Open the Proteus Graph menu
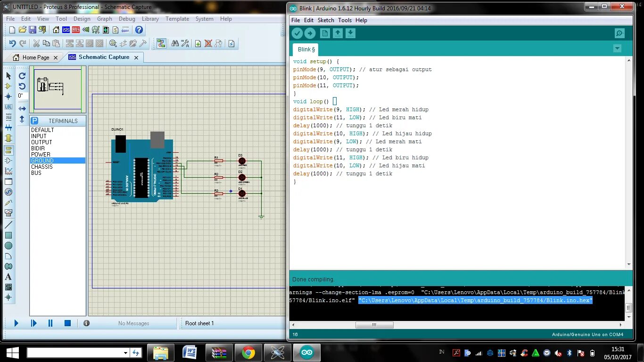 [x=105, y=19]
